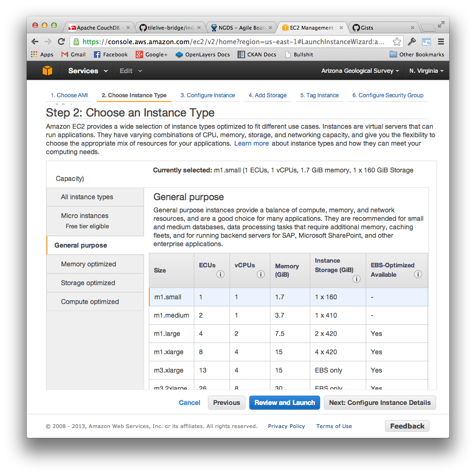The width and height of the screenshot is (476, 475).
Task: Open Chrome's hamburger menu icon
Action: point(441,41)
